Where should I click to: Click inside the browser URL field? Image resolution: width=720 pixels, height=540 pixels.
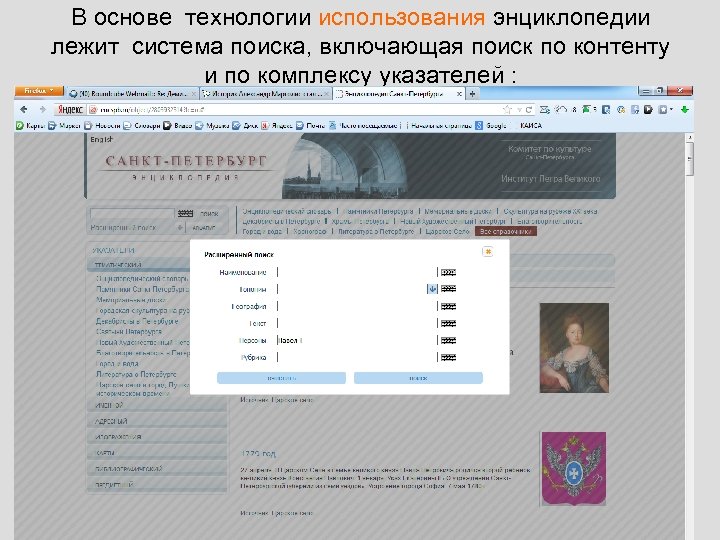294,110
